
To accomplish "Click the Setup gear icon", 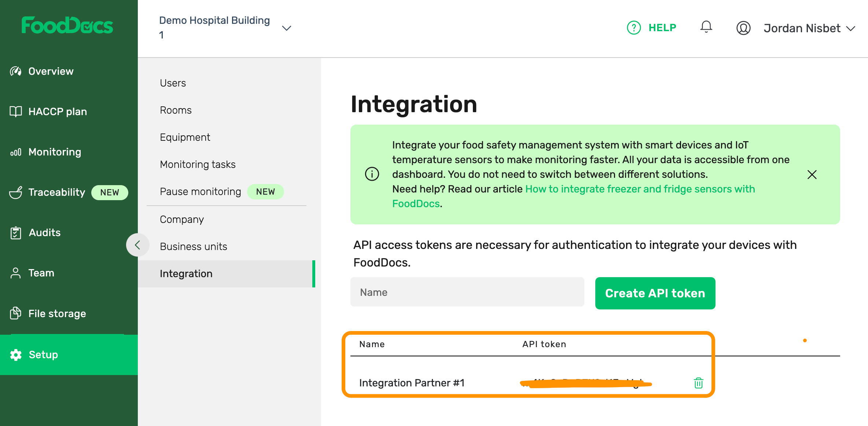I will click(x=15, y=355).
